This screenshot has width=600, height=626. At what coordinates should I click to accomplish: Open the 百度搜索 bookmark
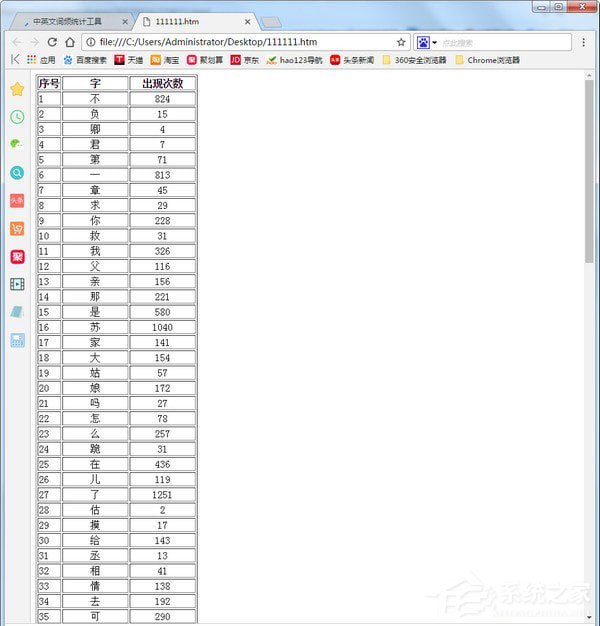click(x=84, y=60)
